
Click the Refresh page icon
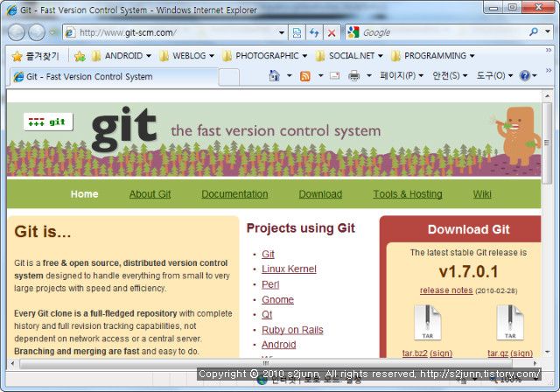click(x=314, y=33)
